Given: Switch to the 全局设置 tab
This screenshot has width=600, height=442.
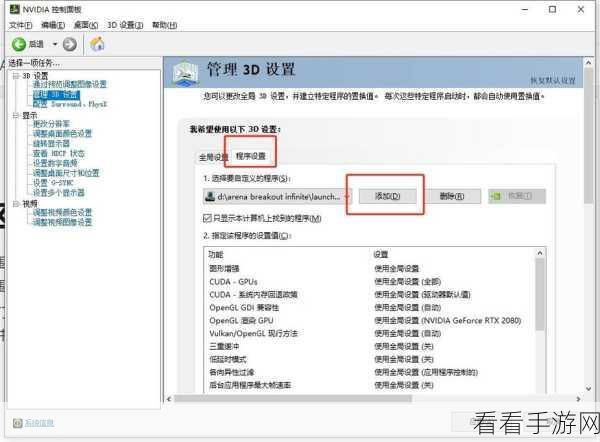Looking at the screenshot, I should (212, 157).
